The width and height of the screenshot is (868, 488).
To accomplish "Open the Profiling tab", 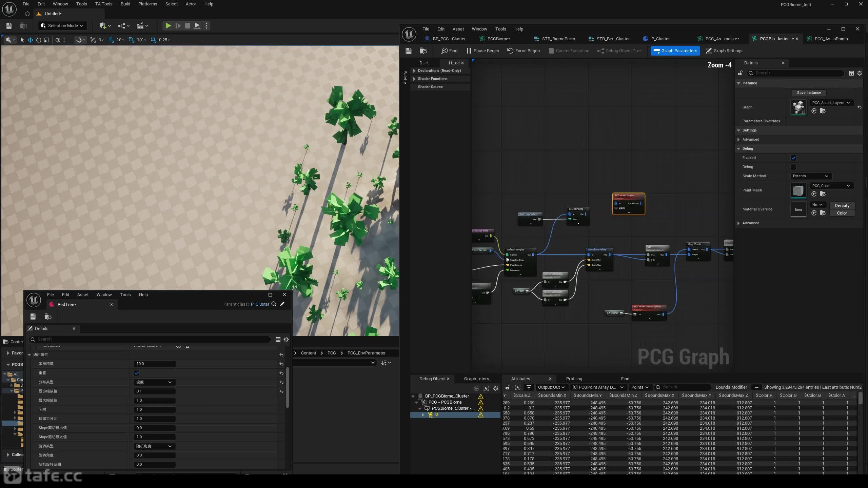I will (574, 379).
